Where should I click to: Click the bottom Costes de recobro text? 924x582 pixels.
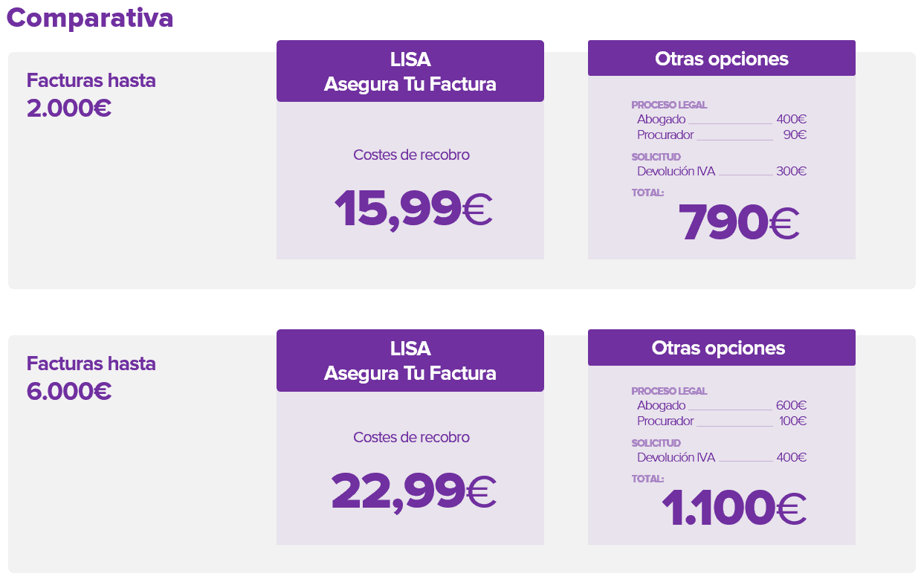(411, 437)
